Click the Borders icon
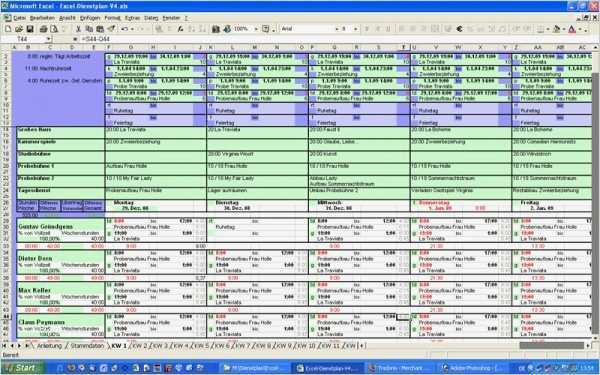 (x=540, y=29)
